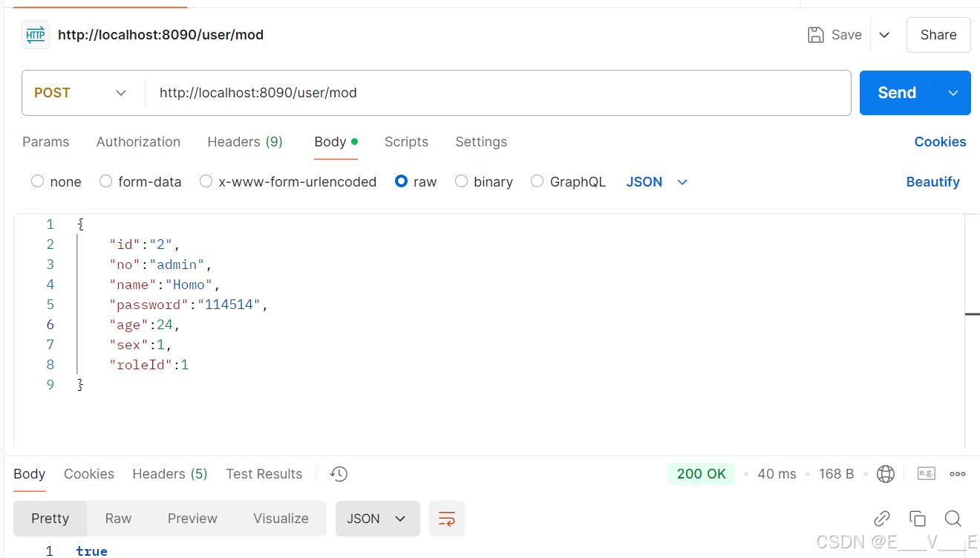Screen dimensions: 980x558
Task: Click the Save text button
Action: point(846,35)
